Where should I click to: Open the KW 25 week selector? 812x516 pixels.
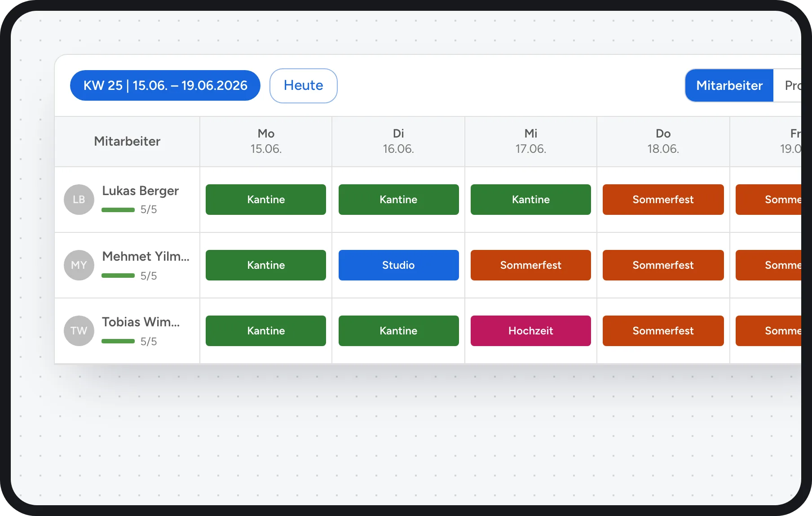click(165, 85)
